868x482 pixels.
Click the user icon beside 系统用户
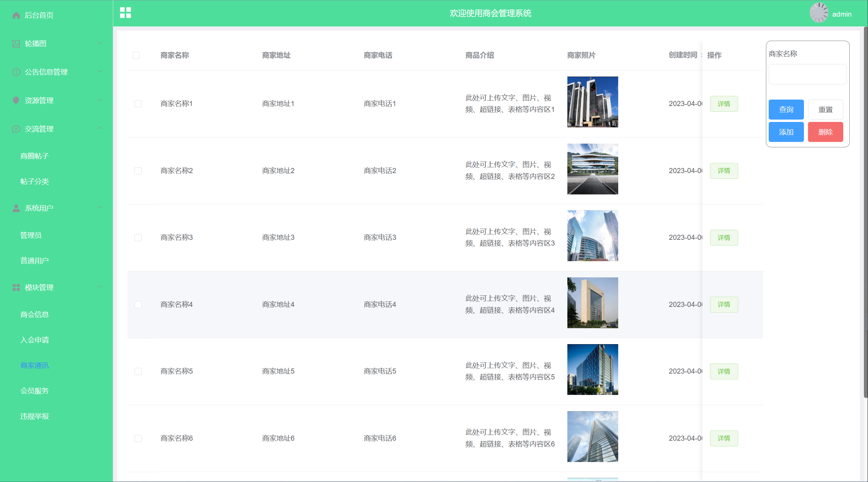coord(16,208)
